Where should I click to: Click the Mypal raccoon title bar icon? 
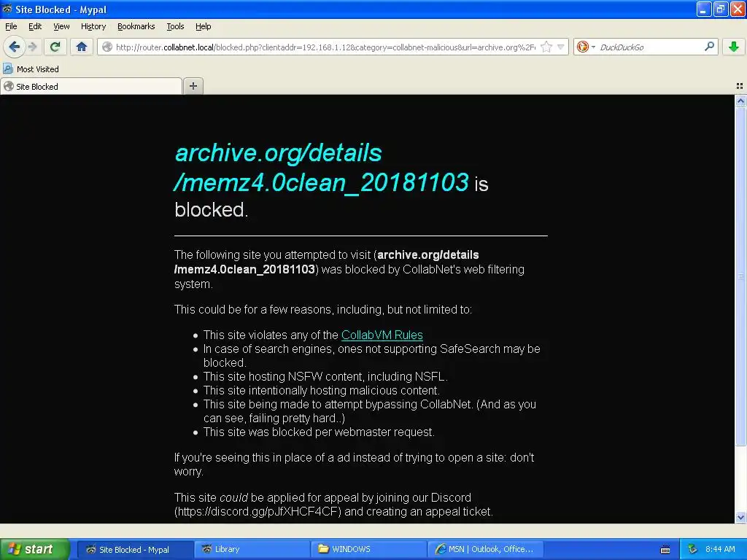[x=7, y=9]
